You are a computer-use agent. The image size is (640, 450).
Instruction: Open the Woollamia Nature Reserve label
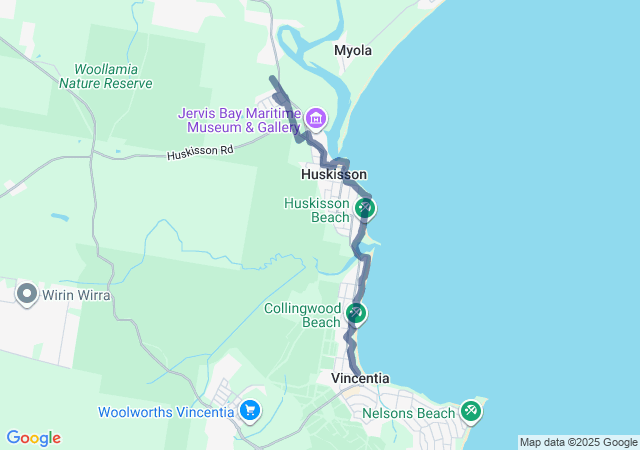[x=106, y=76]
